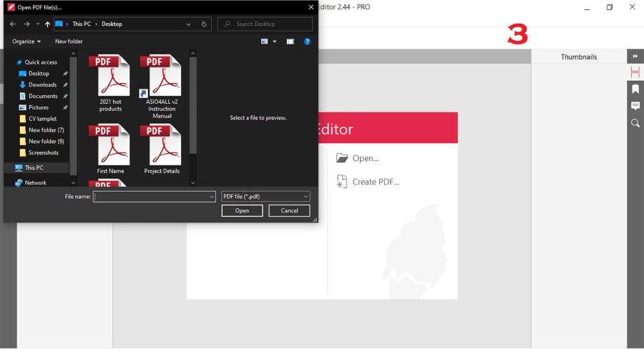Change the file view layout icon
The image size is (644, 362).
coord(265,41)
